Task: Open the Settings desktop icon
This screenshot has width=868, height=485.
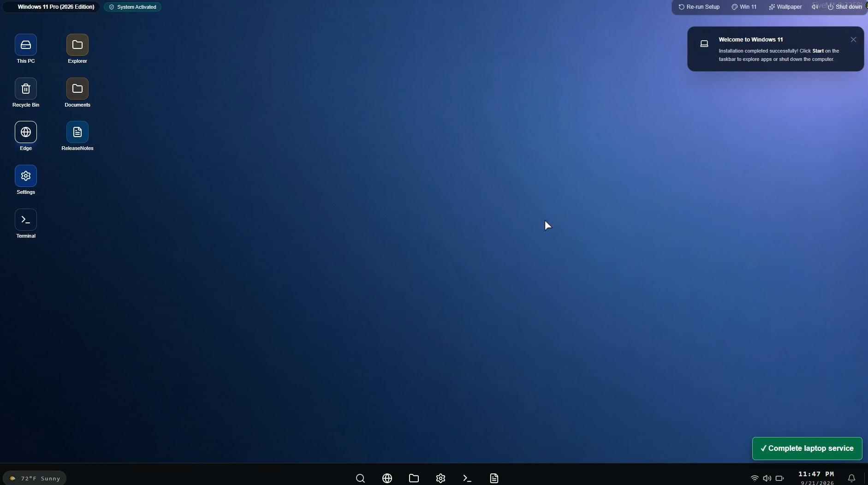Action: click(x=26, y=180)
